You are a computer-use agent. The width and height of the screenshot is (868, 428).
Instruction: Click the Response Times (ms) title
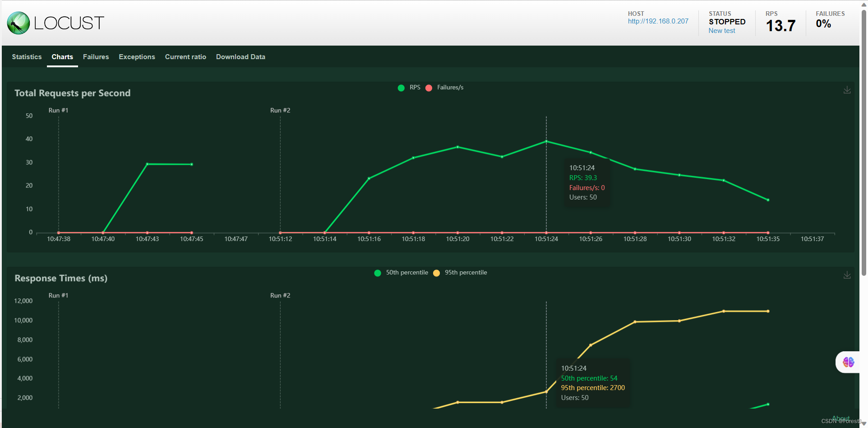61,278
